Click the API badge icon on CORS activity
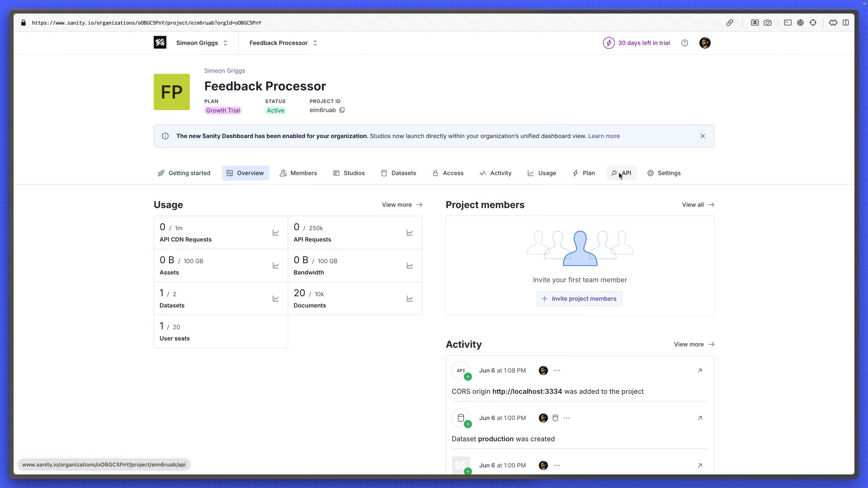Viewport: 868px width, 488px height. (461, 371)
